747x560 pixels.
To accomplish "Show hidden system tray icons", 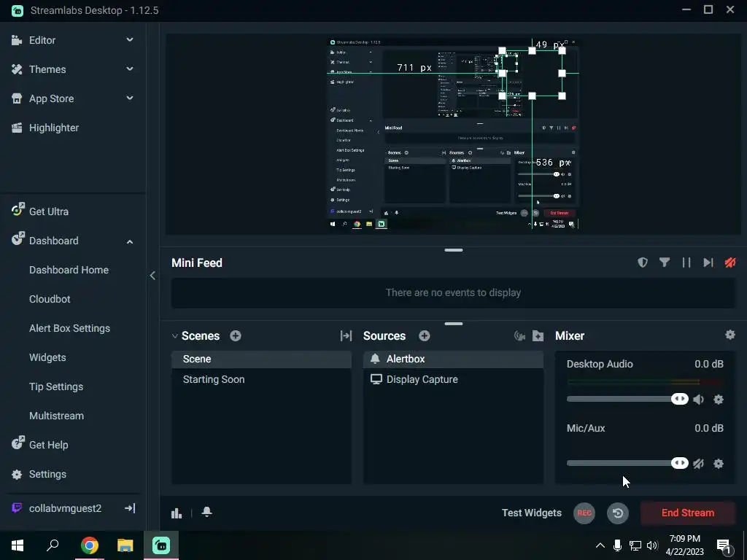I will coord(600,545).
